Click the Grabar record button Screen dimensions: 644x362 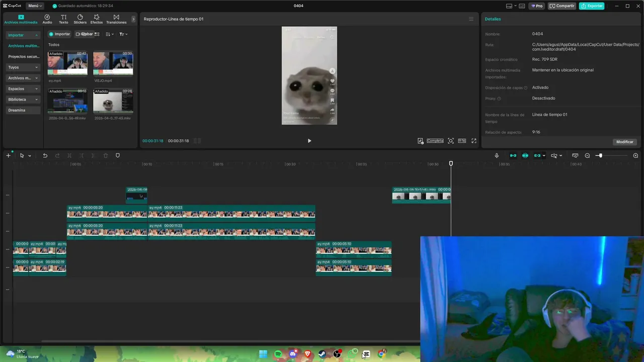tap(84, 34)
